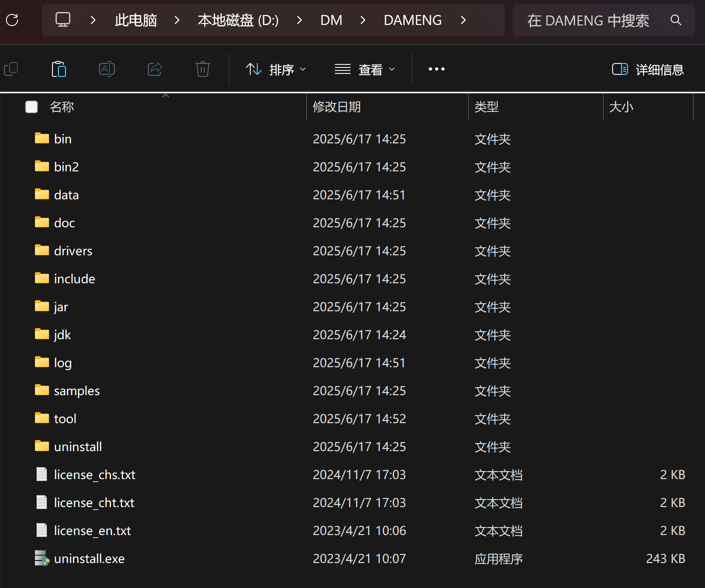Select the doc folder icon
Screen dimensions: 705x588
pyautogui.click(x=42, y=222)
